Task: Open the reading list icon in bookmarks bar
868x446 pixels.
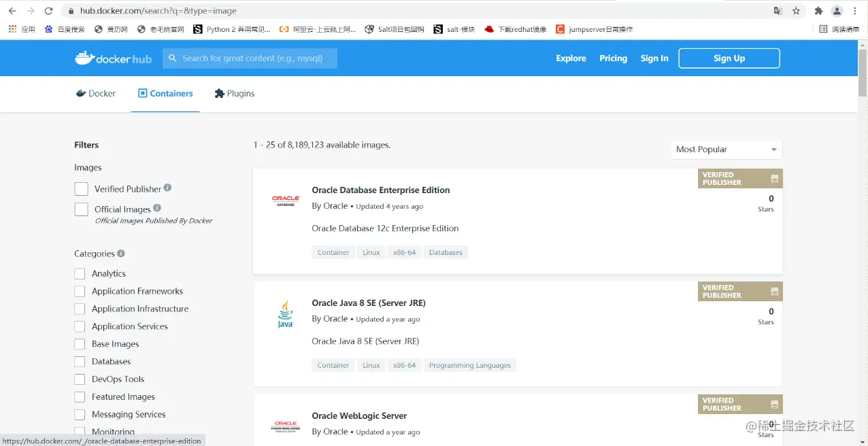Action: 824,29
